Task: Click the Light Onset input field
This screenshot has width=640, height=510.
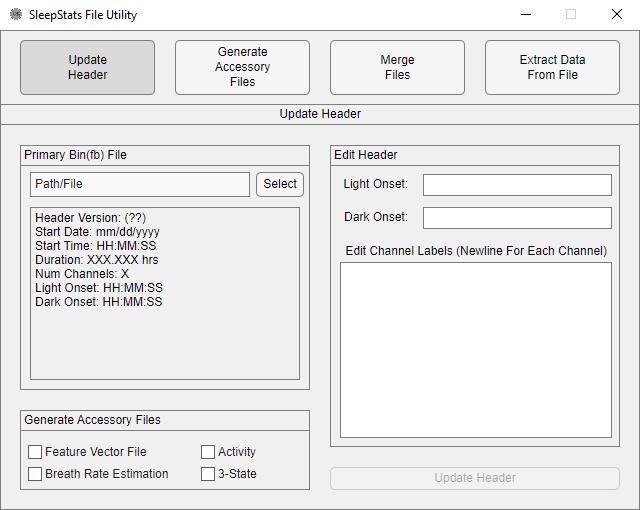Action: (x=517, y=185)
